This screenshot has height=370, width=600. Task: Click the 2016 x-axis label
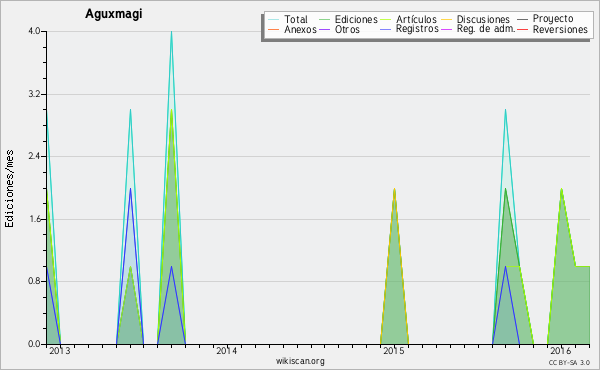[x=561, y=350]
